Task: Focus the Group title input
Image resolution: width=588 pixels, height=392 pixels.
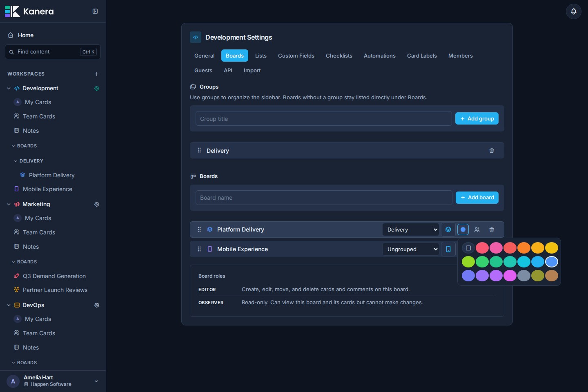Action: (x=324, y=118)
